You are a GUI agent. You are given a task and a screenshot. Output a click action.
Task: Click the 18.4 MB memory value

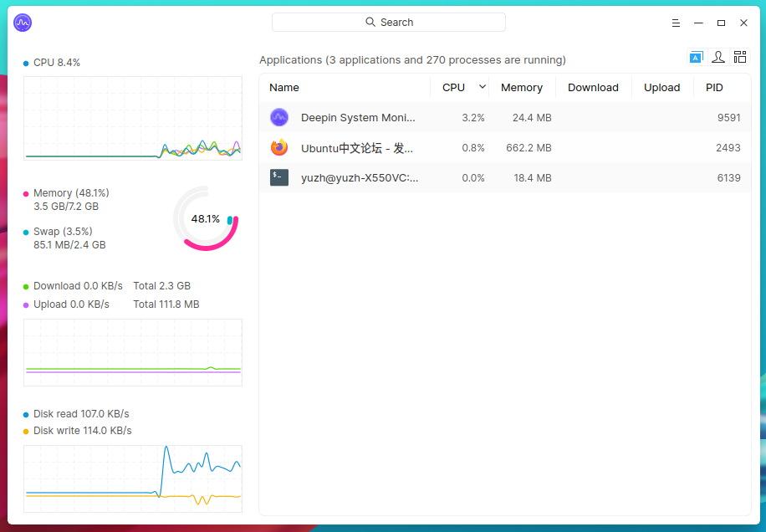(533, 178)
